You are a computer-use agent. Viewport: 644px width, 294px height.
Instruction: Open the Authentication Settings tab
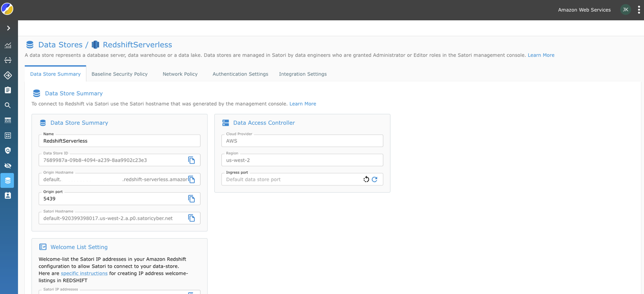pyautogui.click(x=240, y=74)
